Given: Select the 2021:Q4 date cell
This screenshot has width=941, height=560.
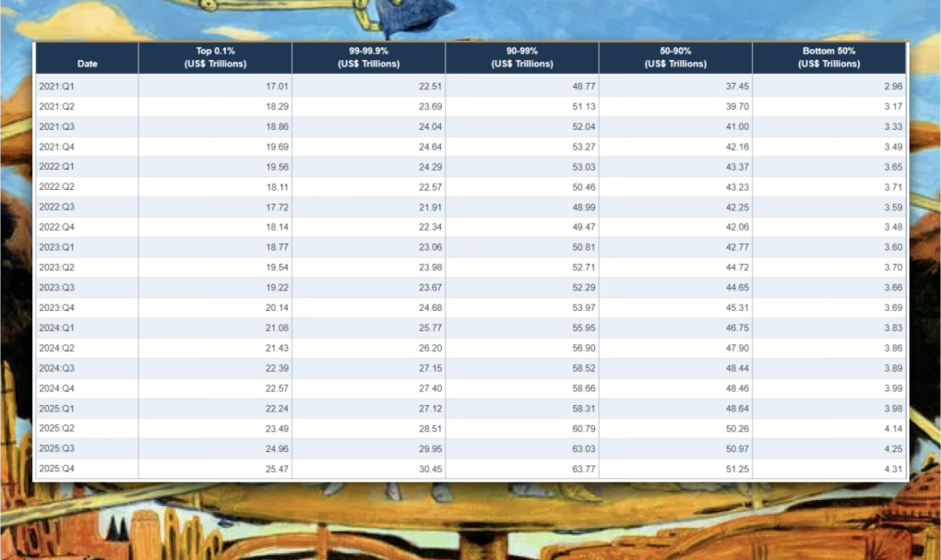Looking at the screenshot, I should 87,147.
